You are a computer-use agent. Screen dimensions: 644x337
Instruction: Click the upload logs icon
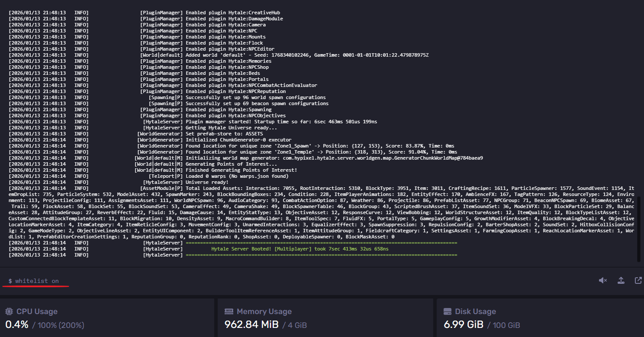621,280
